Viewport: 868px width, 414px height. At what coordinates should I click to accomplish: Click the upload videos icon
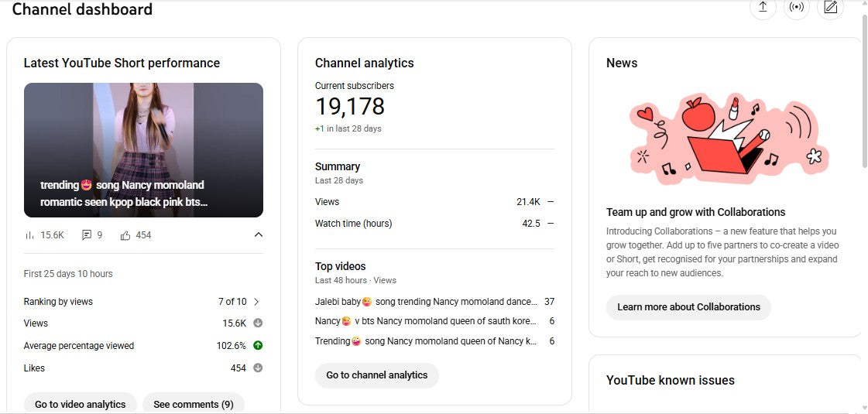coord(763,7)
